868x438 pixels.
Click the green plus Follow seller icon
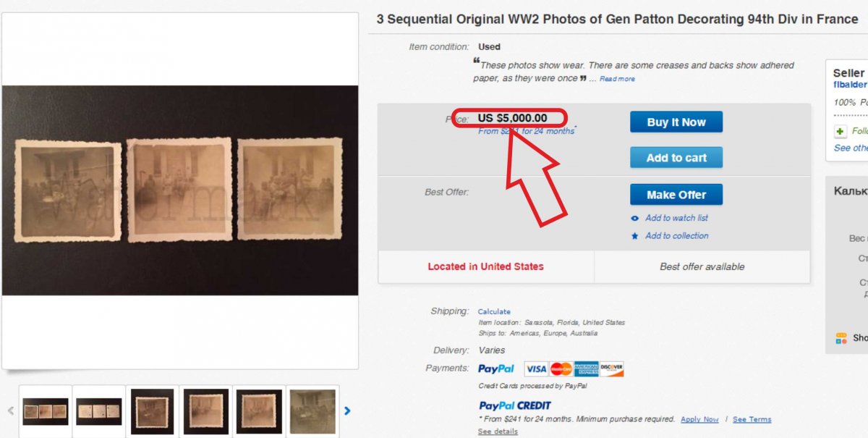[840, 131]
